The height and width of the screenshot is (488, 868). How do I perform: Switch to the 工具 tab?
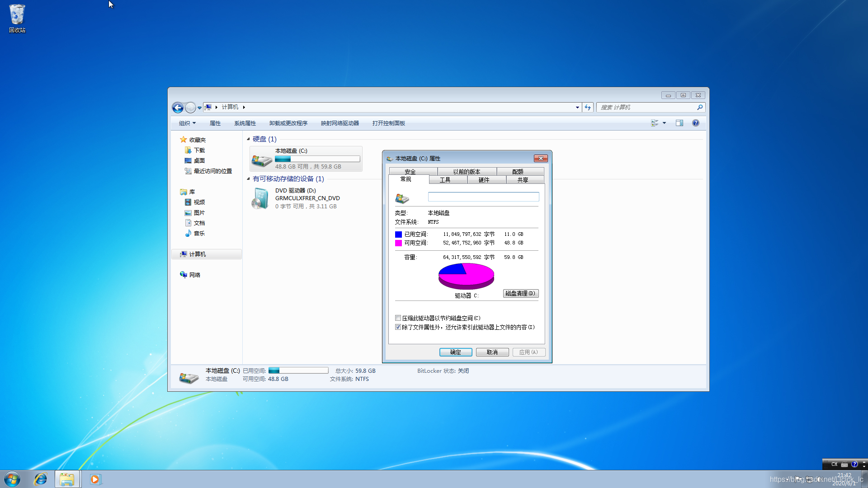click(445, 180)
